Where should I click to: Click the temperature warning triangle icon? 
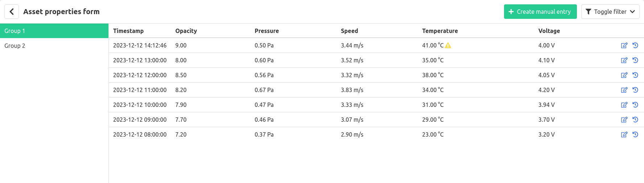[448, 45]
